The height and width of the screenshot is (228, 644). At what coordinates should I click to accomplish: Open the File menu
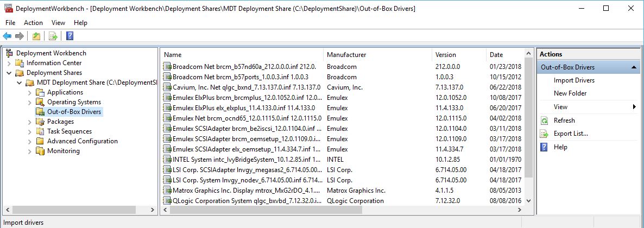10,23
